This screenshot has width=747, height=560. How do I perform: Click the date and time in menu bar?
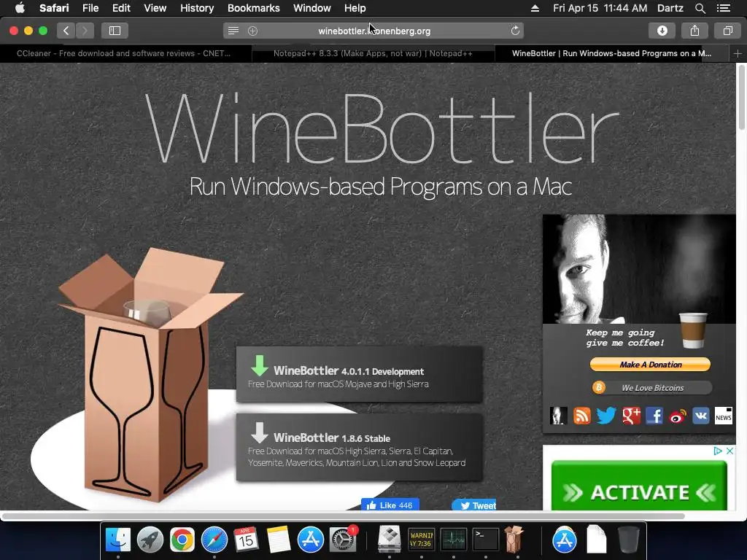600,8
